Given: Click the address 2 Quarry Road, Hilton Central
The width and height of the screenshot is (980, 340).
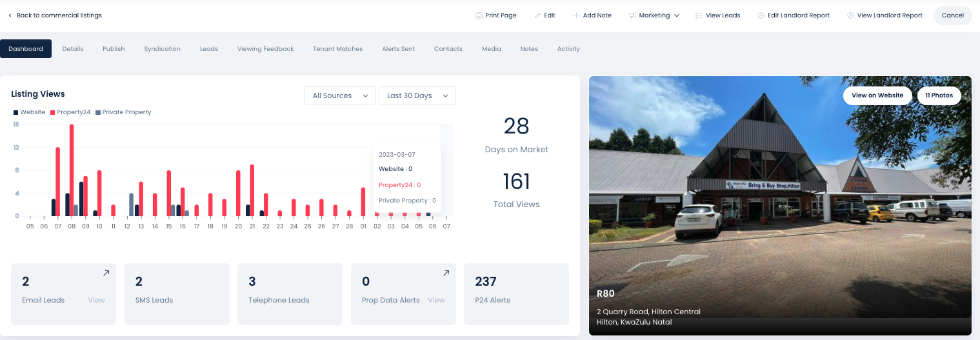Looking at the screenshot, I should [x=648, y=312].
